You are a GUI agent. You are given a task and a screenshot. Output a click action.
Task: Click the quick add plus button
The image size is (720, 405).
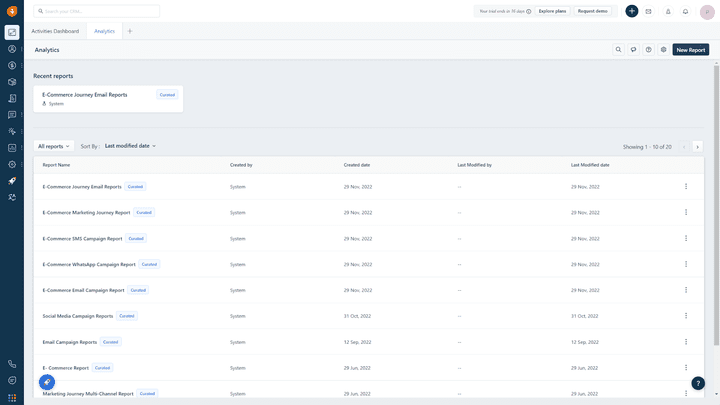click(632, 11)
